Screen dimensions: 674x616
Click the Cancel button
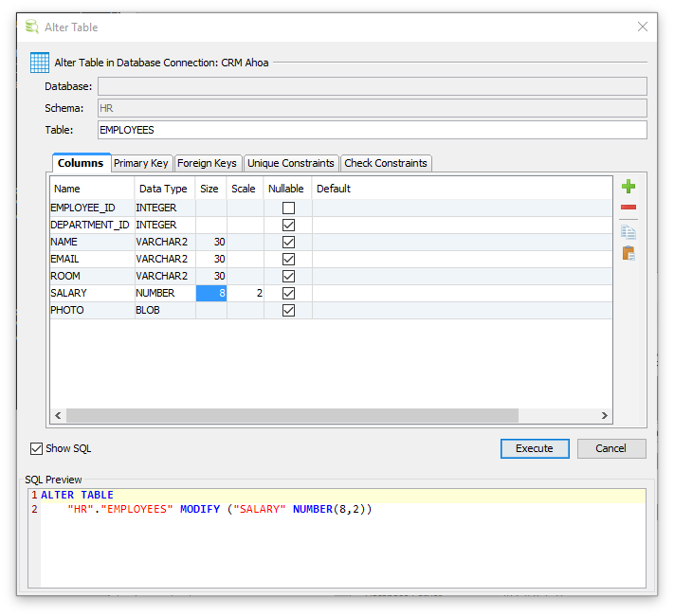(610, 448)
